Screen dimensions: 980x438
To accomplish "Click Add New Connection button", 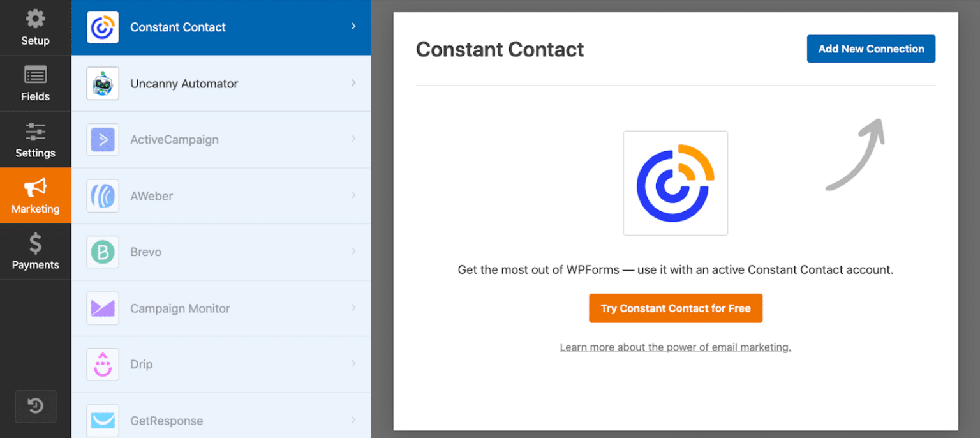I will click(871, 49).
